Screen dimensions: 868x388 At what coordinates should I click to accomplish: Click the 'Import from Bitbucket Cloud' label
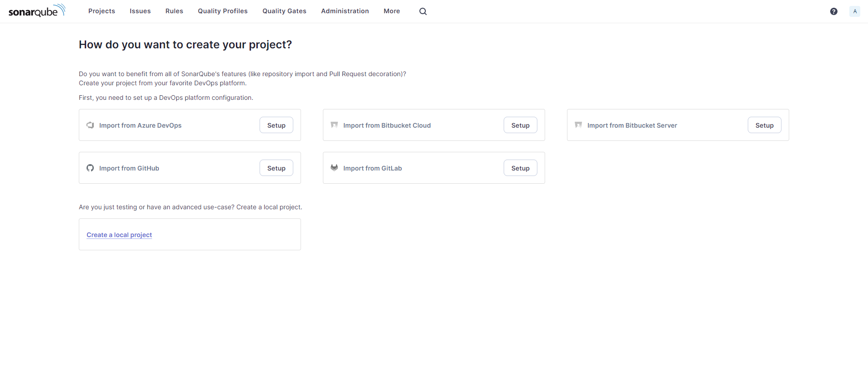(x=387, y=125)
